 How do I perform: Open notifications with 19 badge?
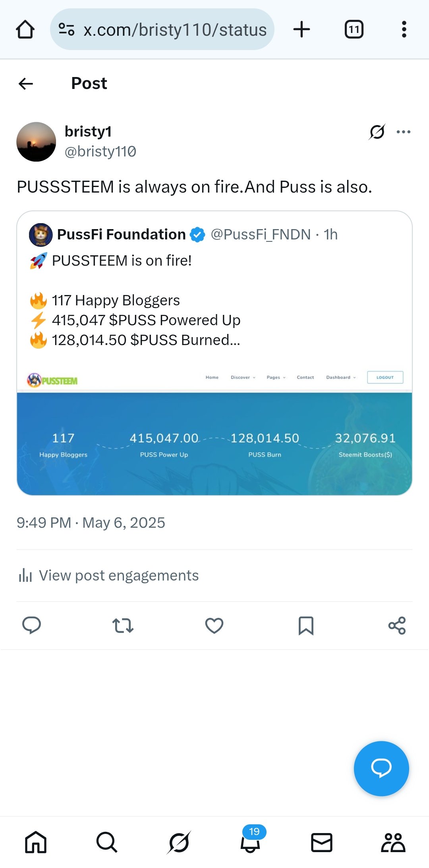(251, 840)
